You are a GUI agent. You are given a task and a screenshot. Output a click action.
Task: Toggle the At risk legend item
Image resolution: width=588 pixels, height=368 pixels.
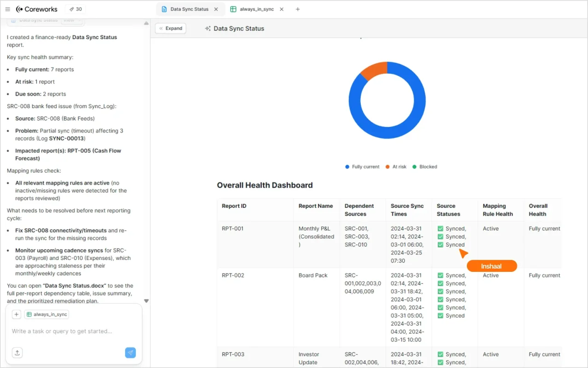click(x=396, y=167)
